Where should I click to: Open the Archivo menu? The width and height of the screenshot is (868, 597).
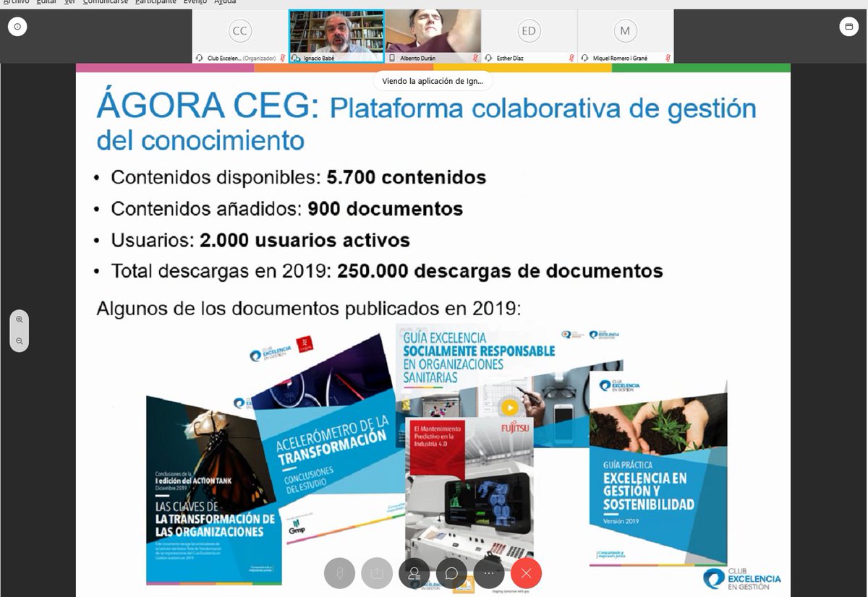coord(16,2)
